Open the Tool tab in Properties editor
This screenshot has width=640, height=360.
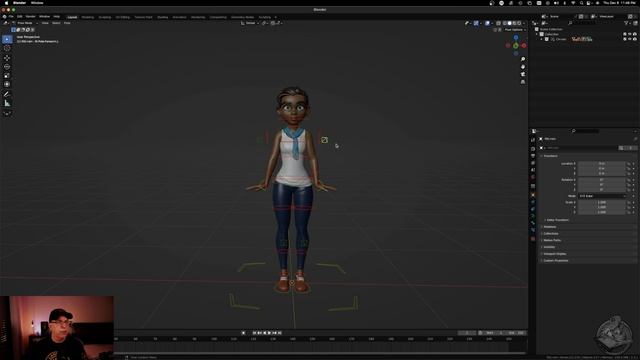click(x=533, y=140)
